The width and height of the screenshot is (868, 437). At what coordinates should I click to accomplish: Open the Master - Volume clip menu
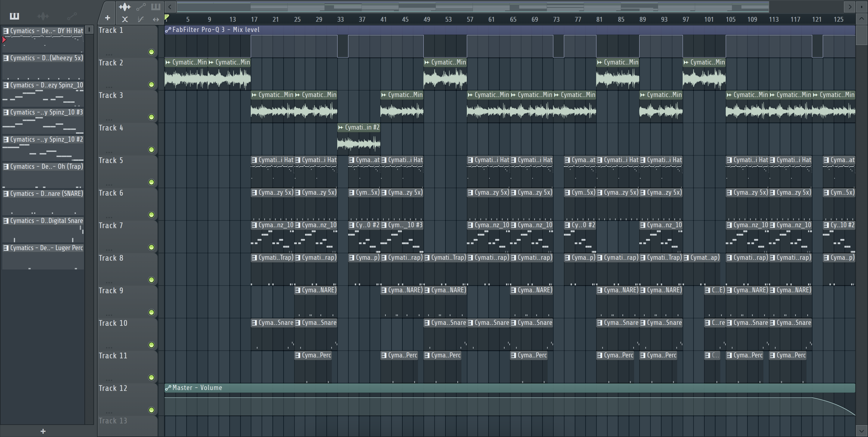[x=168, y=388]
